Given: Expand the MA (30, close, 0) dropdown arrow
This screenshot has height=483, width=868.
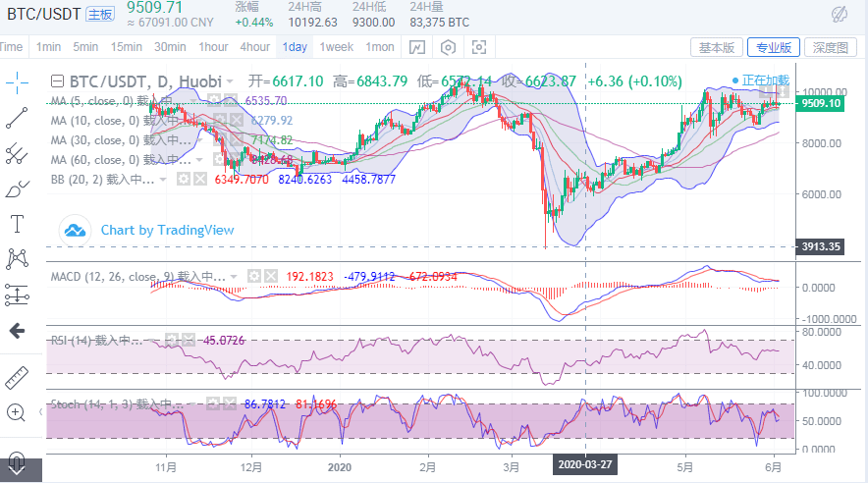Looking at the screenshot, I should tap(201, 140).
